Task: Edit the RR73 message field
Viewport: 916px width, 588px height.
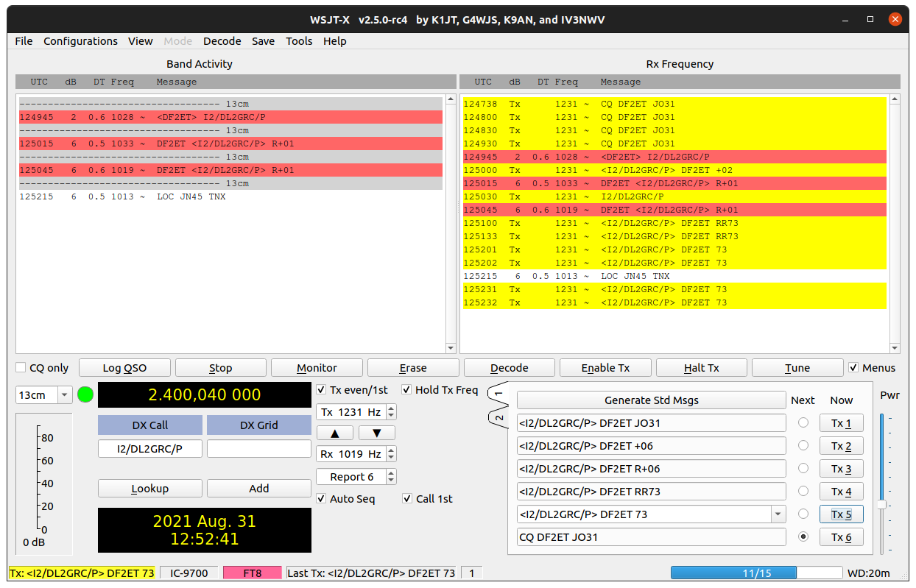Action: [651, 492]
